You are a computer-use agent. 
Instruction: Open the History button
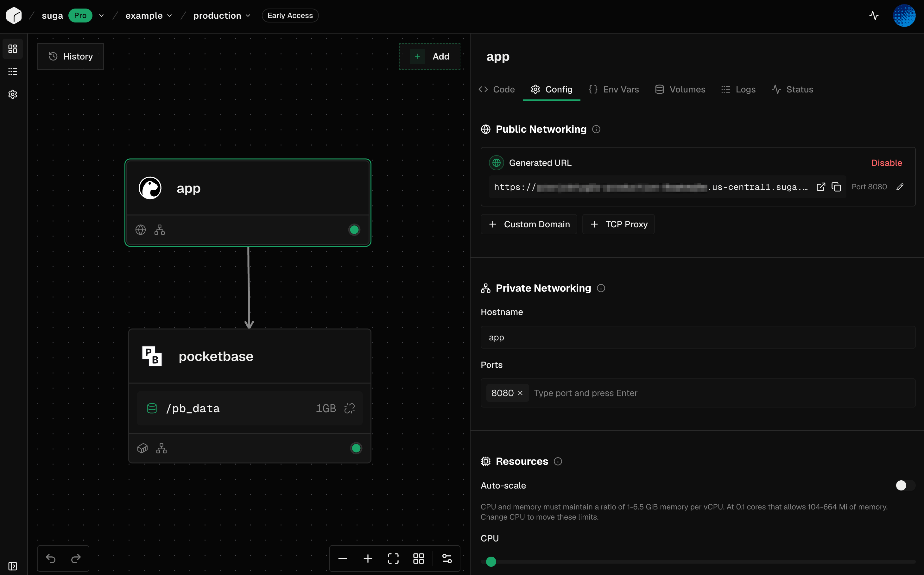pos(70,56)
